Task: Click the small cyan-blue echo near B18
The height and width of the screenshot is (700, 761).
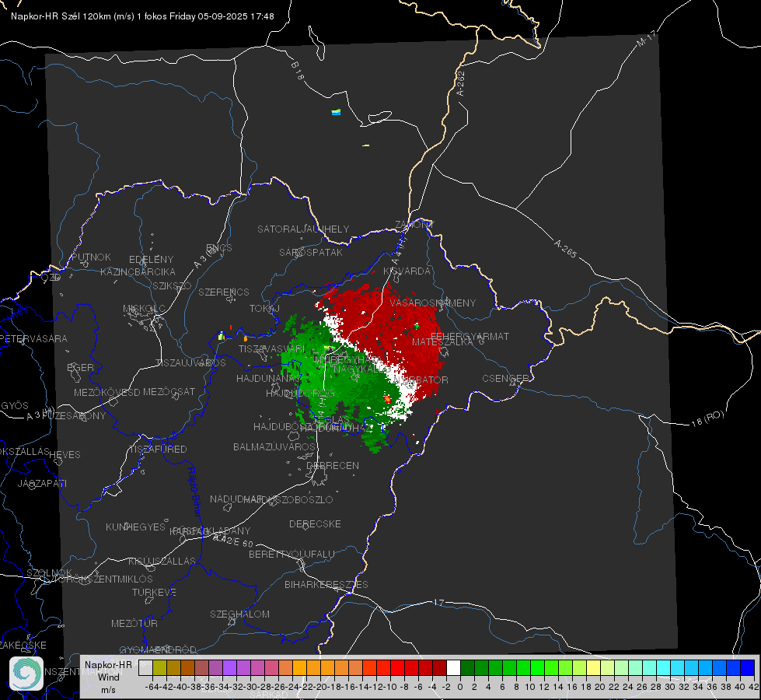Action: pos(336,112)
